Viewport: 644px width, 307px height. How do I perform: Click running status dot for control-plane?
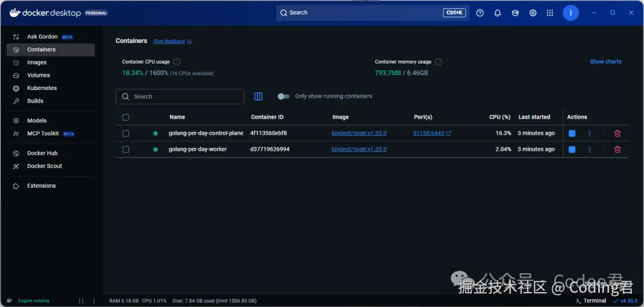tap(155, 134)
